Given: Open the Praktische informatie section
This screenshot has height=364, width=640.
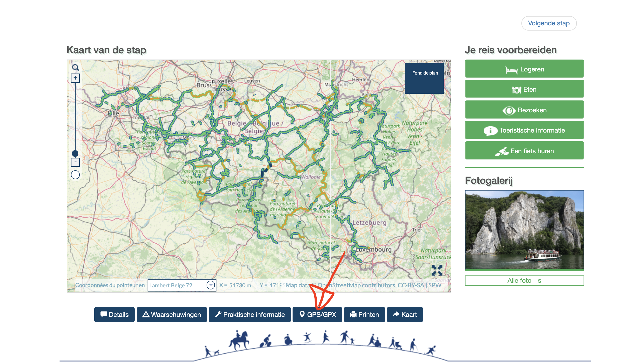Looking at the screenshot, I should [x=250, y=315].
